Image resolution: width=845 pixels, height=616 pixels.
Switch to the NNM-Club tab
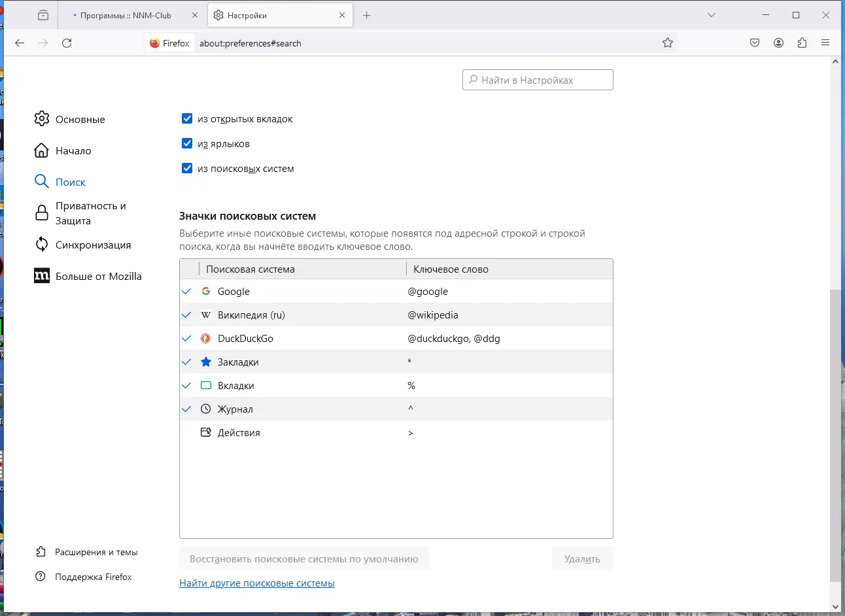[126, 15]
